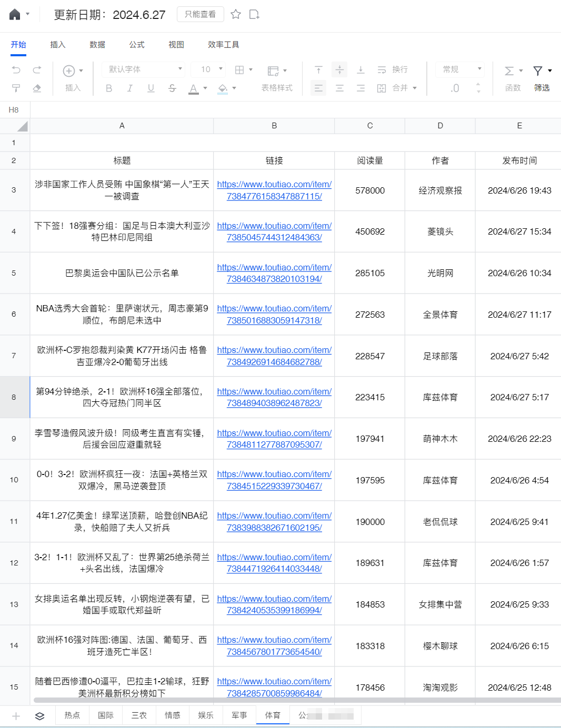Click the home icon in the title bar
This screenshot has width=561, height=728.
click(15, 14)
